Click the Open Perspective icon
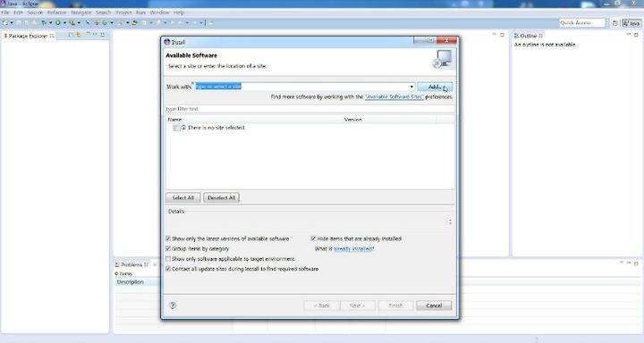 click(x=614, y=23)
